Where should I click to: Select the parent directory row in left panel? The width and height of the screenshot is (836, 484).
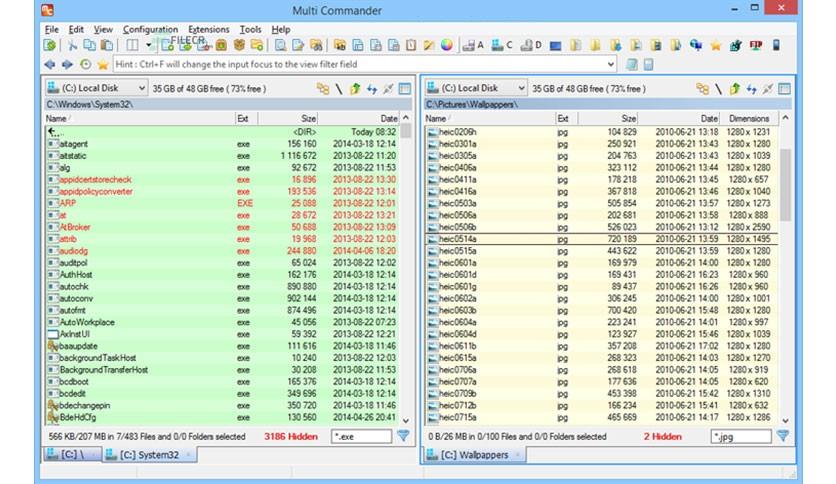tap(222, 132)
